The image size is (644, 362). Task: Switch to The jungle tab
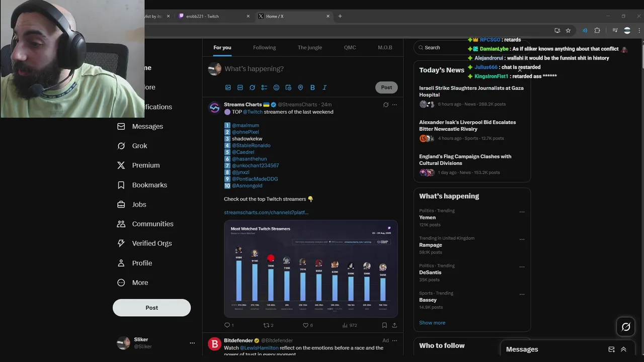coord(310,47)
